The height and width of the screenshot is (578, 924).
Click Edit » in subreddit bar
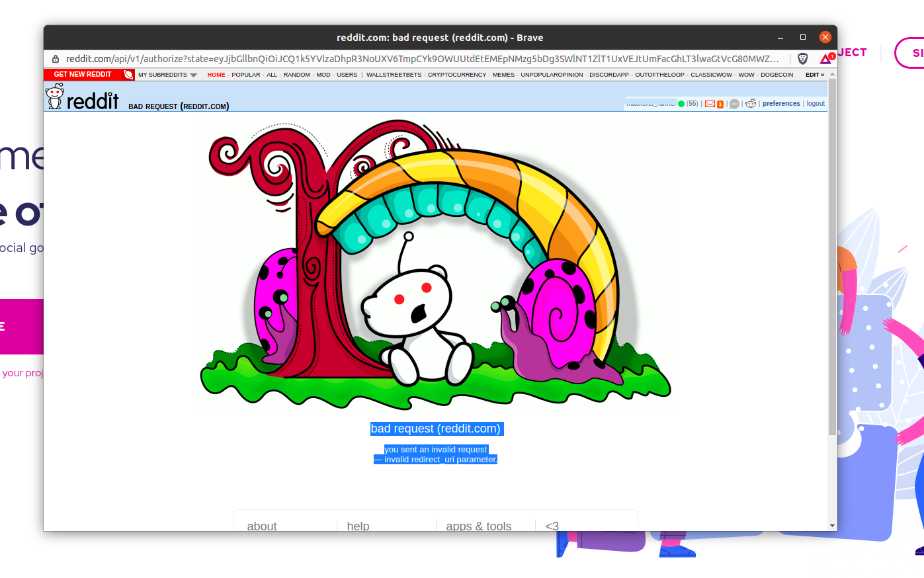point(815,75)
